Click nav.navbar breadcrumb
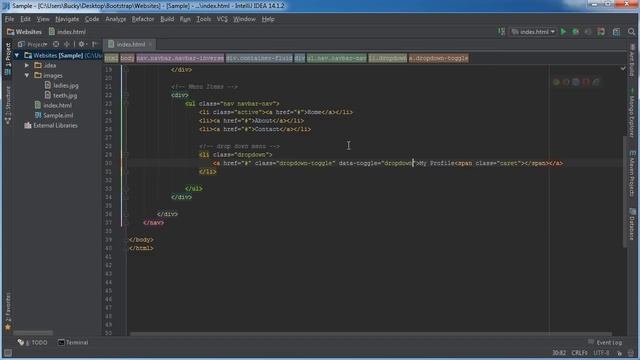This screenshot has height=360, width=640. point(180,58)
